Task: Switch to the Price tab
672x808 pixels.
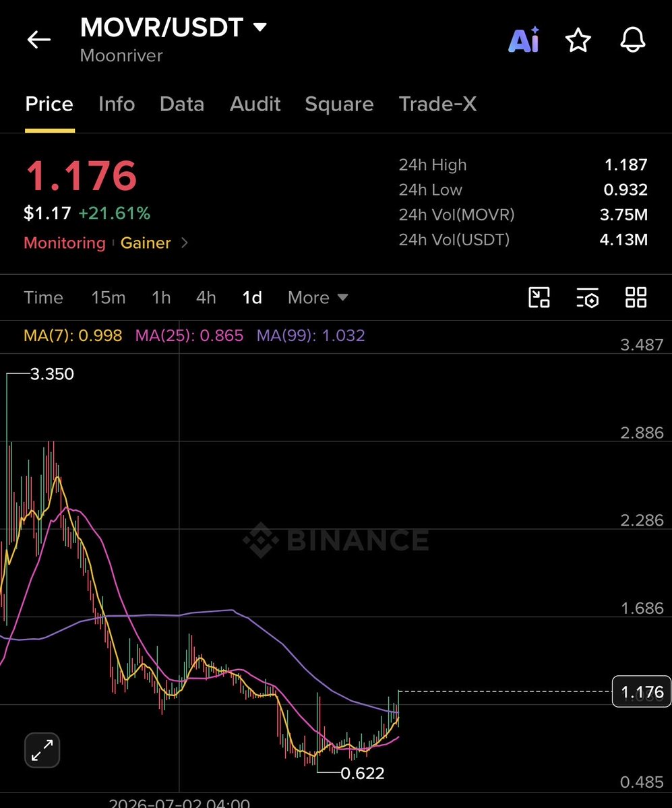Action: tap(49, 104)
